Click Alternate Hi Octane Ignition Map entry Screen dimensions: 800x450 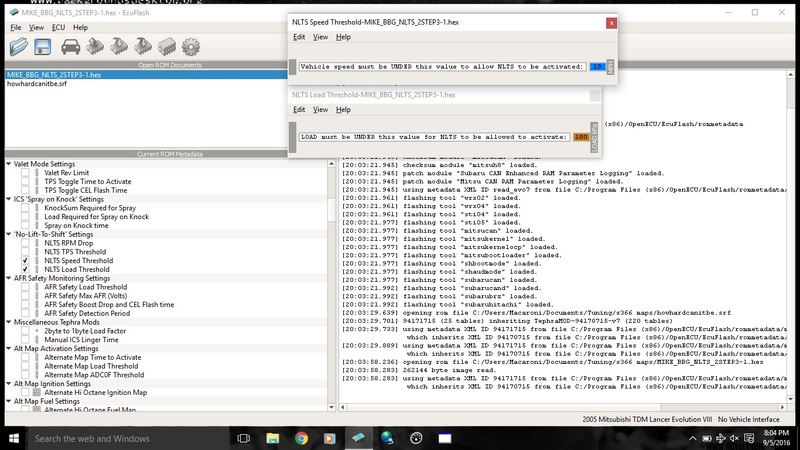click(x=95, y=393)
